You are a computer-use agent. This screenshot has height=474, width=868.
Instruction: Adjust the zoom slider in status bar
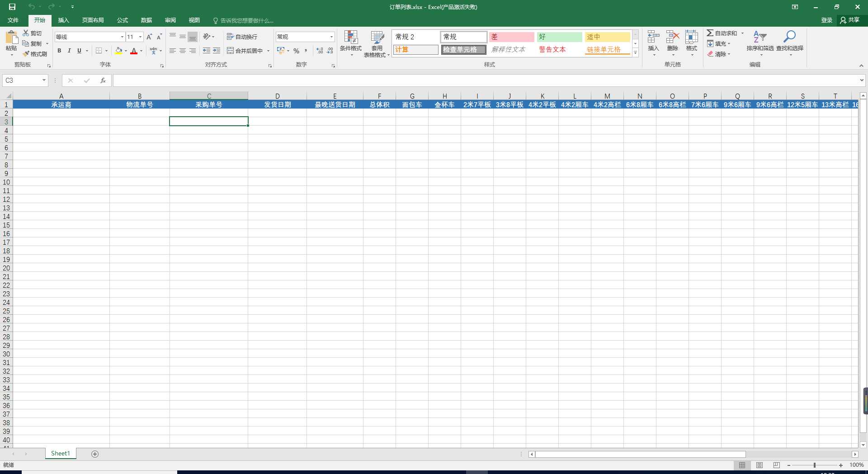815,465
